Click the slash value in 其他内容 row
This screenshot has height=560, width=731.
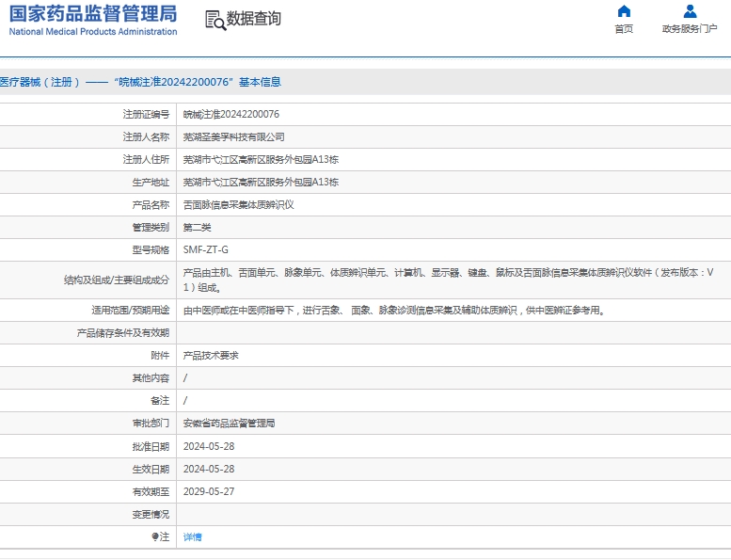tap(185, 378)
